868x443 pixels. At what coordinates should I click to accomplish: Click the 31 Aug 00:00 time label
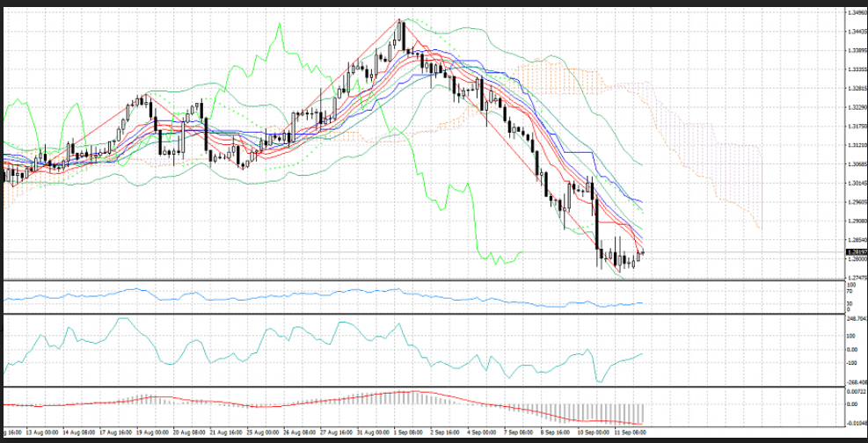371,432
